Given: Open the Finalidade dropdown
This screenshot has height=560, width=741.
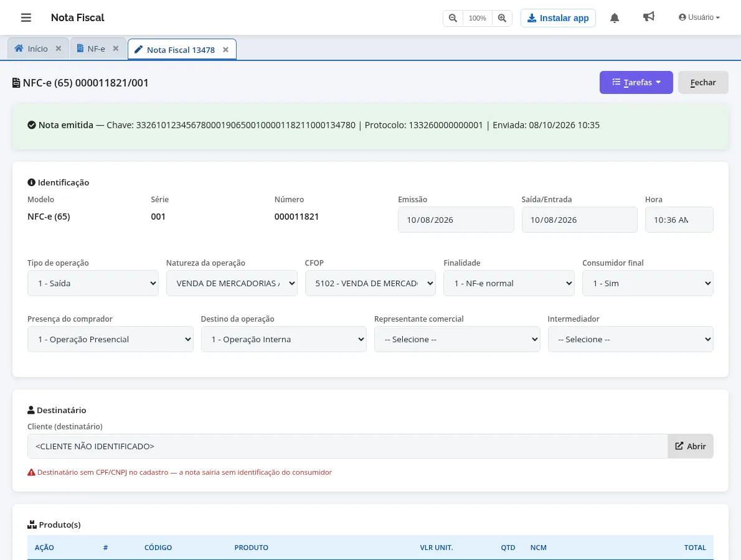Looking at the screenshot, I should point(509,283).
